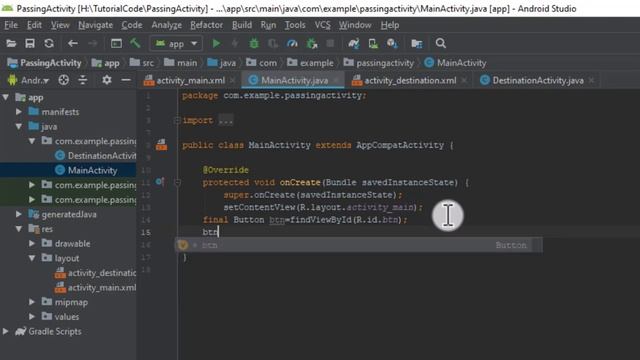Open the Run menu
This screenshot has height=360, width=640.
point(268,25)
